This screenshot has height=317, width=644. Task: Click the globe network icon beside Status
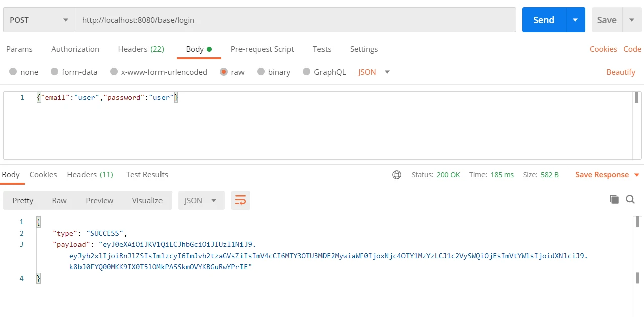pyautogui.click(x=397, y=175)
